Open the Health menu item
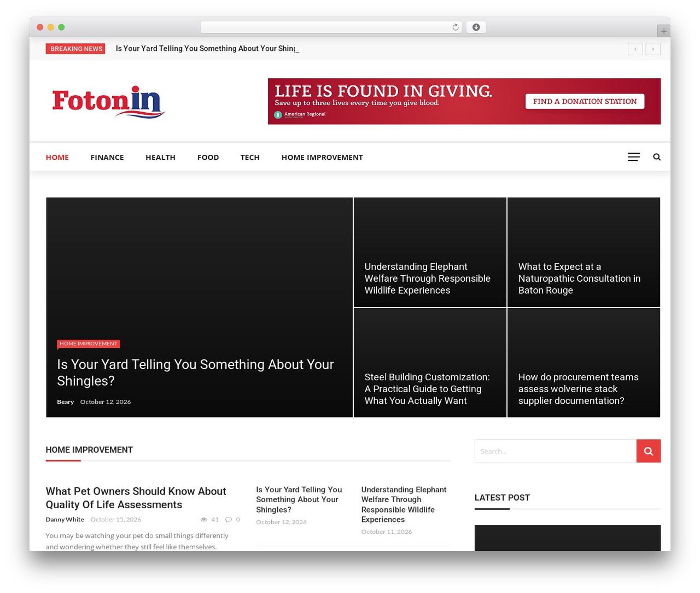 [160, 157]
